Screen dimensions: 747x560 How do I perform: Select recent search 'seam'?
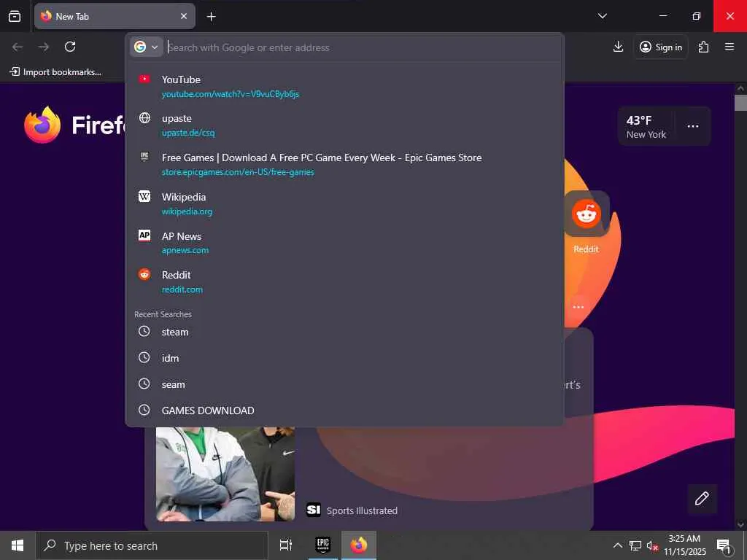(344, 384)
